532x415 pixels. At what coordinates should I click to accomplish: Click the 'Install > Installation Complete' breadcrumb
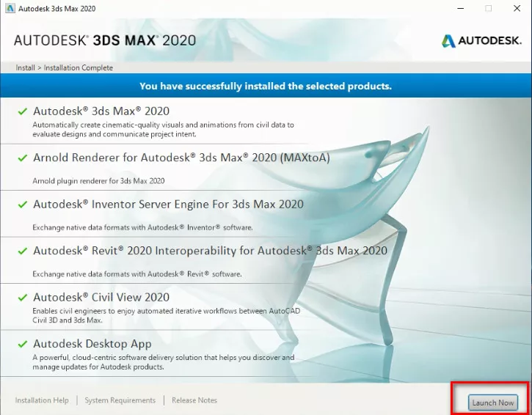[64, 67]
